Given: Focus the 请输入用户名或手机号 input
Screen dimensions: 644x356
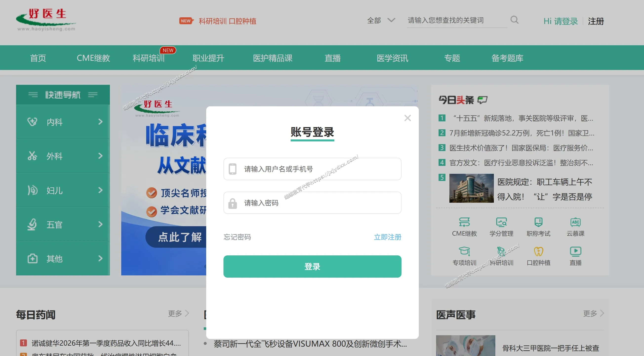Looking at the screenshot, I should pyautogui.click(x=312, y=169).
